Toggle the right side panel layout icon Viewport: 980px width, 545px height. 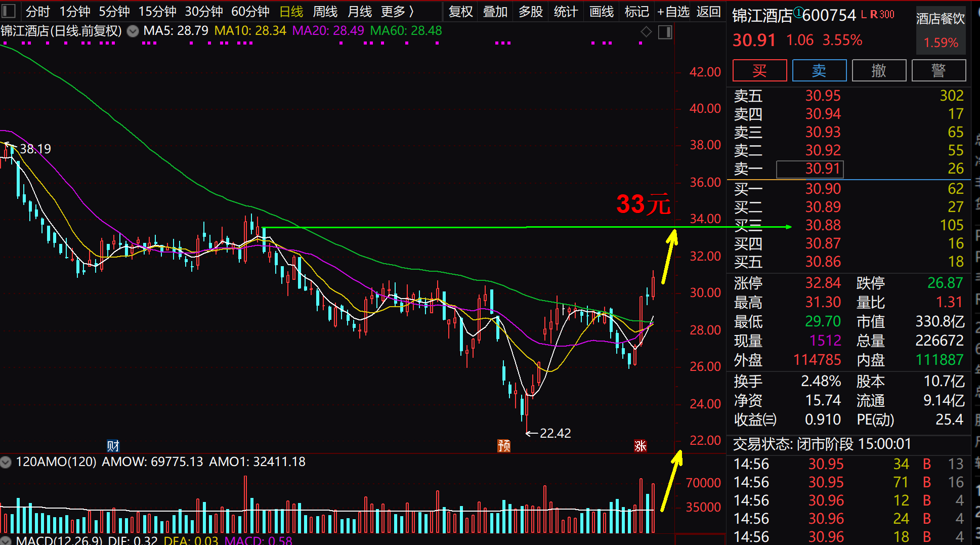click(x=665, y=32)
